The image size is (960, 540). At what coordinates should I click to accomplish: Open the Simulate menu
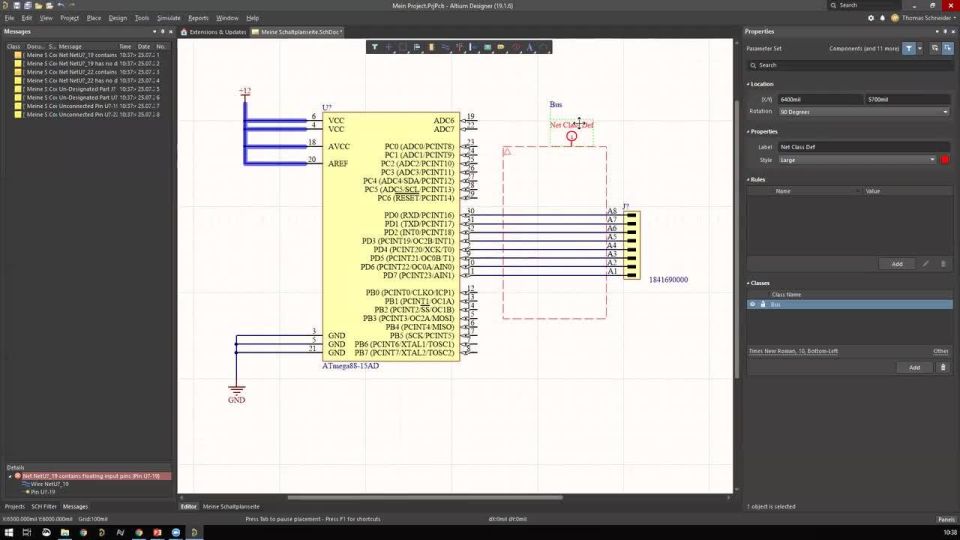(x=168, y=18)
